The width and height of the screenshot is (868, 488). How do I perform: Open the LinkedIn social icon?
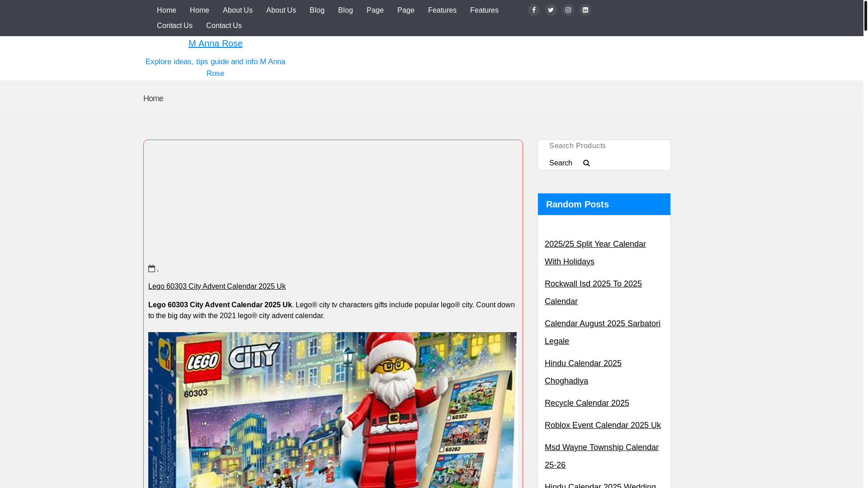[585, 10]
